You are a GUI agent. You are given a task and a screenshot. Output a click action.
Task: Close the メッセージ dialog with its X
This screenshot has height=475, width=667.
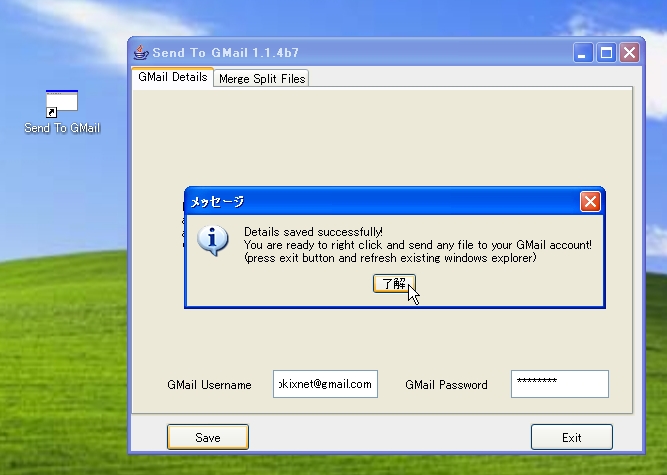590,202
